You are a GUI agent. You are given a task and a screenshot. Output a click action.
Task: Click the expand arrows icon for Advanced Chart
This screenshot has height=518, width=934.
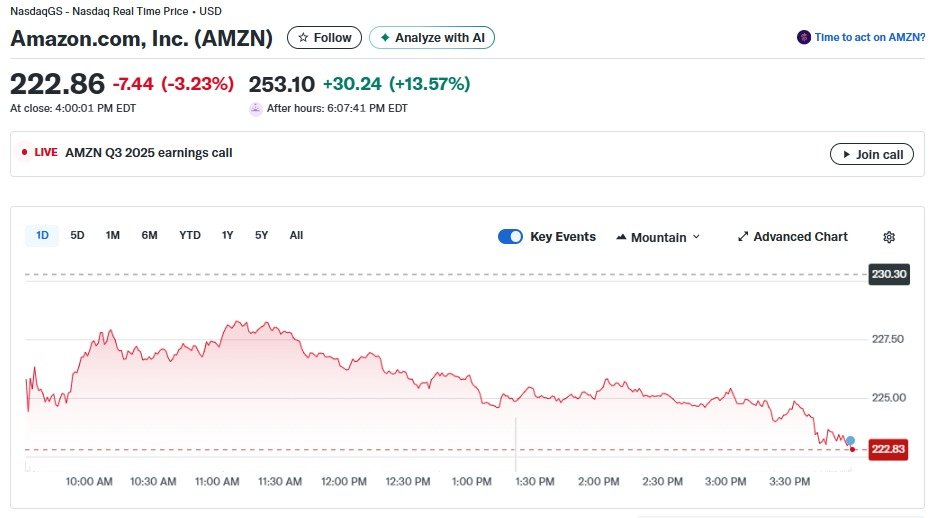[743, 237]
